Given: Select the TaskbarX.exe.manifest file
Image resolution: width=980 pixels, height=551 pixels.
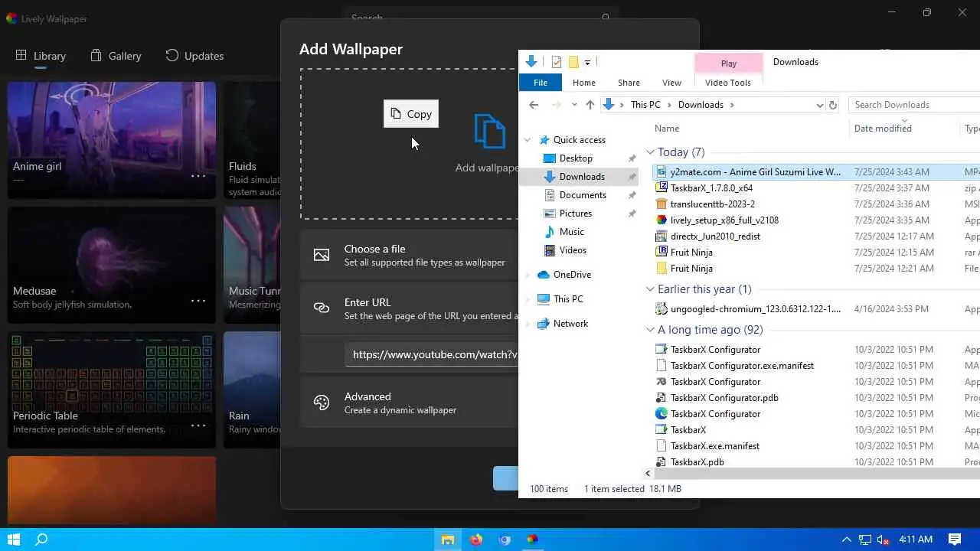Looking at the screenshot, I should coord(715,446).
